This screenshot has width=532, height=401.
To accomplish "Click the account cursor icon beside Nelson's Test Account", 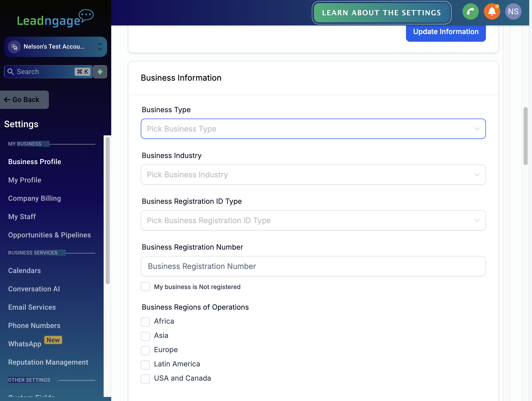I will 14,47.
